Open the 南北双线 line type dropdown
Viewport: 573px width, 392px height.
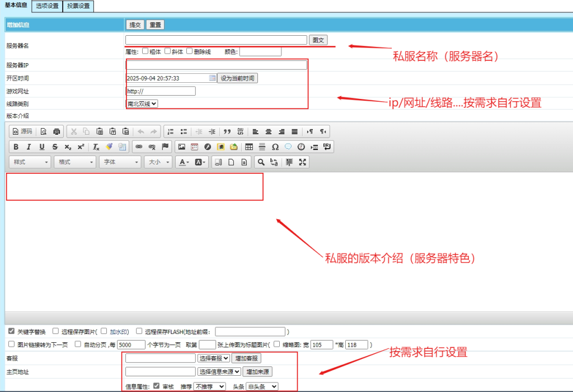pyautogui.click(x=142, y=103)
